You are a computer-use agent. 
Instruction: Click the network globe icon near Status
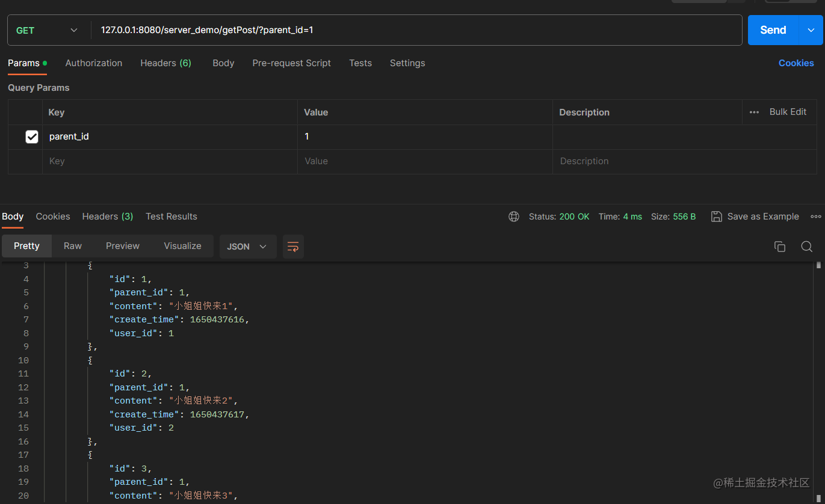(x=514, y=217)
